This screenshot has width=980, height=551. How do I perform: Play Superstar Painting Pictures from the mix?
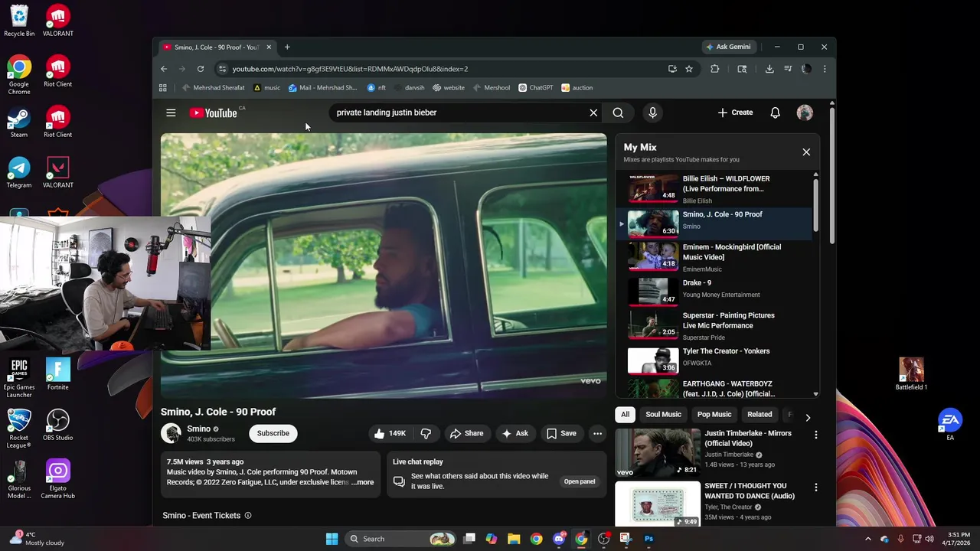point(714,325)
